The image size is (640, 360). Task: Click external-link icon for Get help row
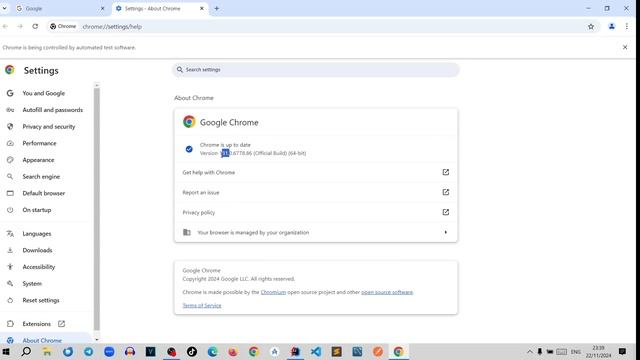446,172
